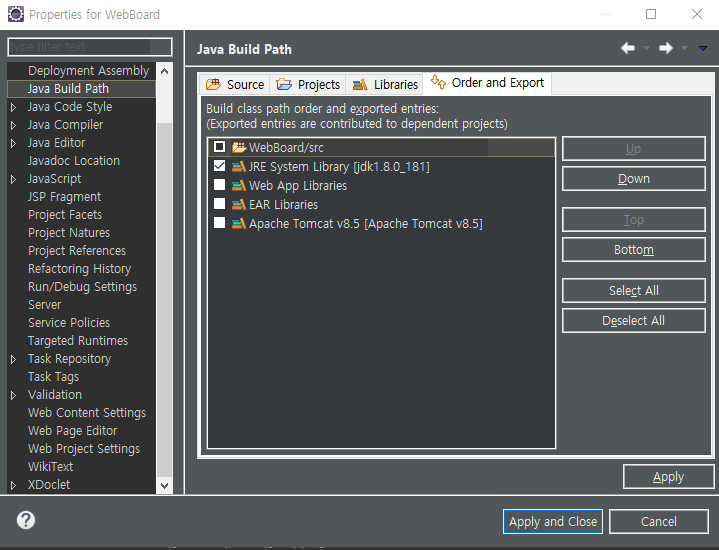Open the Javadoc Location page
The width and height of the screenshot is (719, 550).
(x=73, y=161)
